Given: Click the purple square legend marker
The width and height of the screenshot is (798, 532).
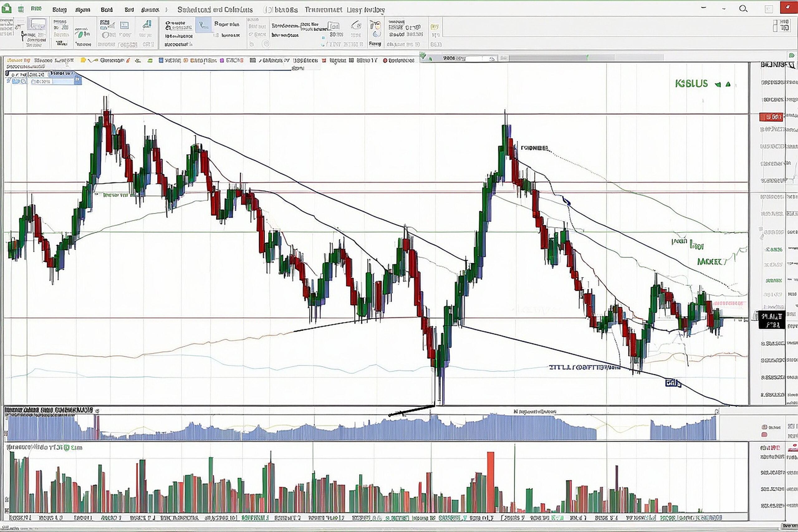Looking at the screenshot, I should (222, 60).
